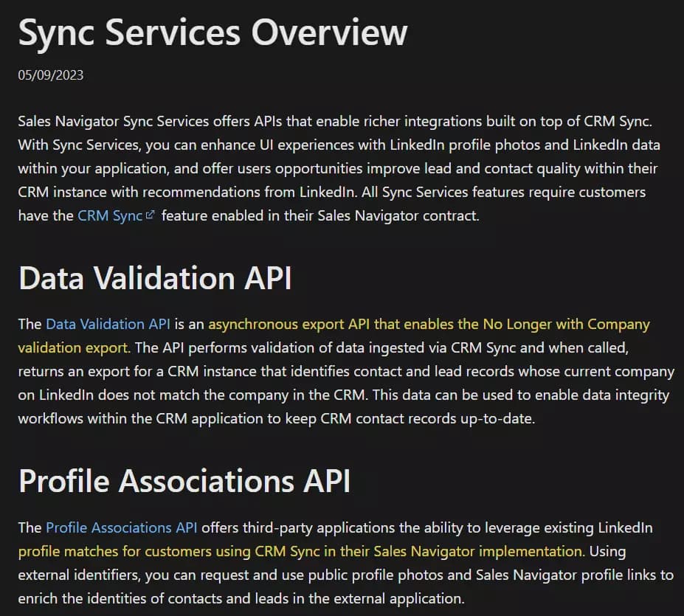Screen dimensions: 684x616
Task: Click the CRM Sync feature link near contract text
Action: pos(108,215)
